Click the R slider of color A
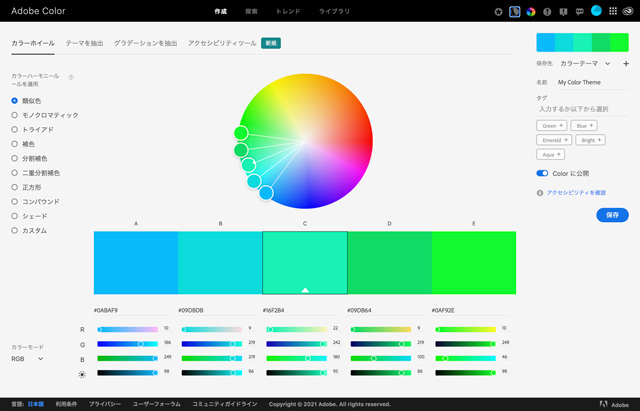Screen dimensions: 640x411 (127, 329)
